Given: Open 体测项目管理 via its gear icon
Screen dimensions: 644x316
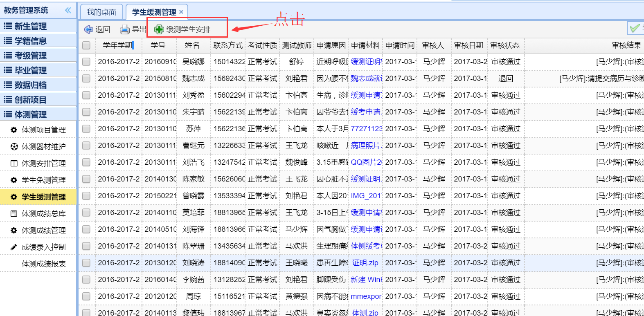Looking at the screenshot, I should [14, 130].
